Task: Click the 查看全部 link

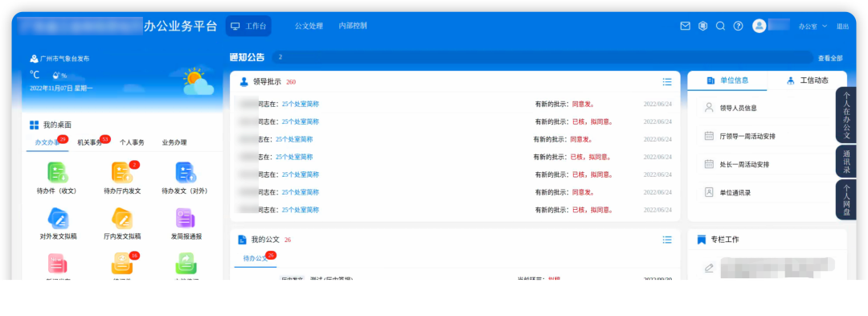Action: 830,58
